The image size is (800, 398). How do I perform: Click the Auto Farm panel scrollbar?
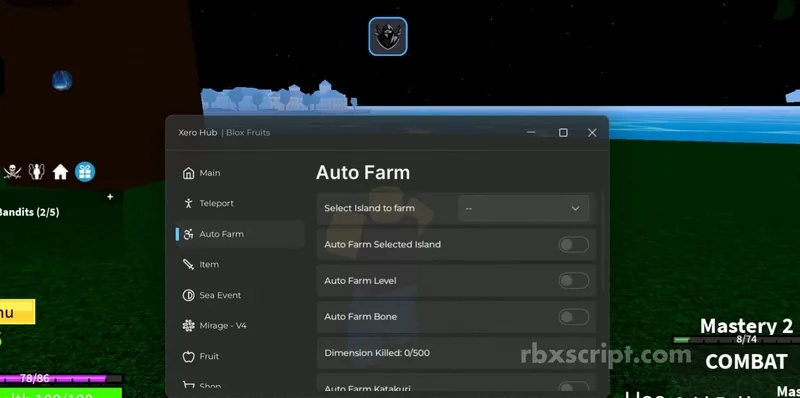pos(604,241)
